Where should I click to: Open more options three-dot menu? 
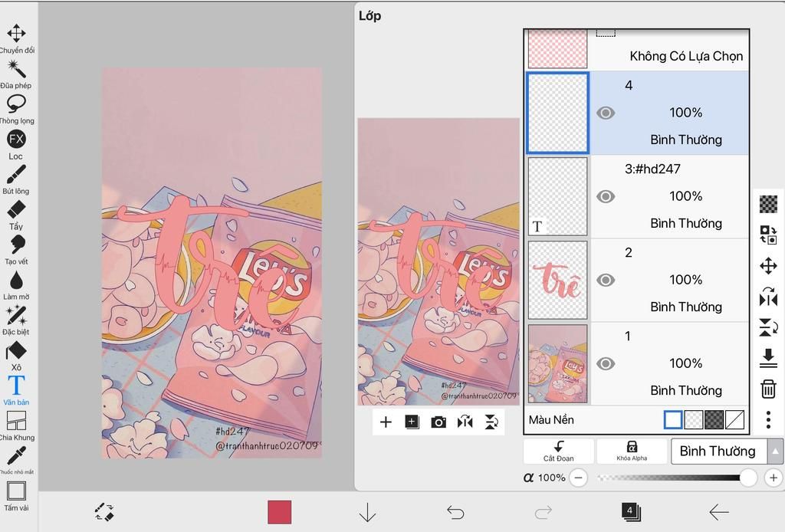tap(768, 419)
